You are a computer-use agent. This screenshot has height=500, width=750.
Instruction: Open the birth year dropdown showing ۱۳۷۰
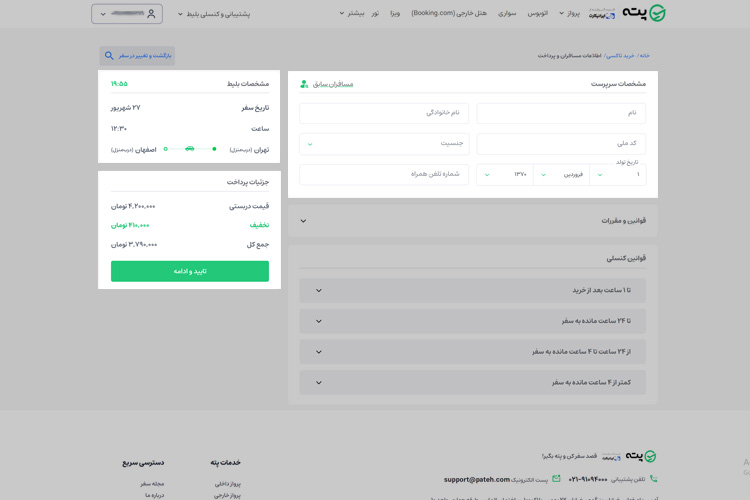(505, 174)
